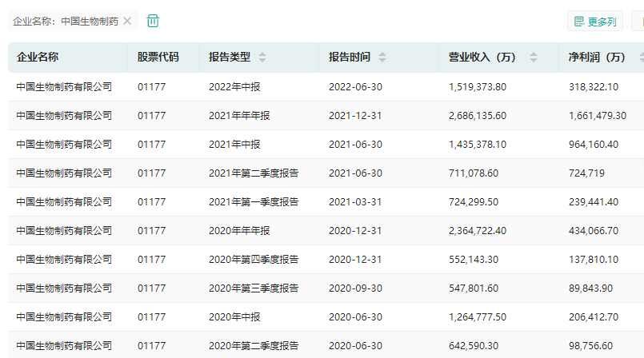The width and height of the screenshot is (644, 358).
Task: Click revenue value 724,299.50
Action: (473, 201)
